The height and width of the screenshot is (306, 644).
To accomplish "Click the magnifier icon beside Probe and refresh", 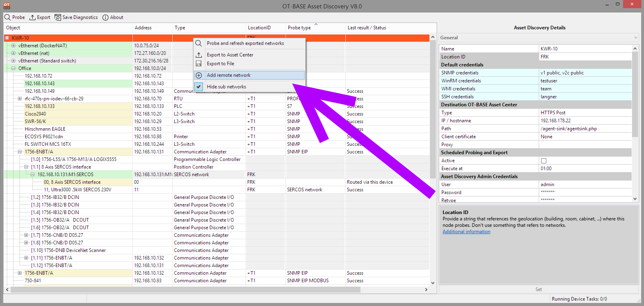I will coord(199,43).
